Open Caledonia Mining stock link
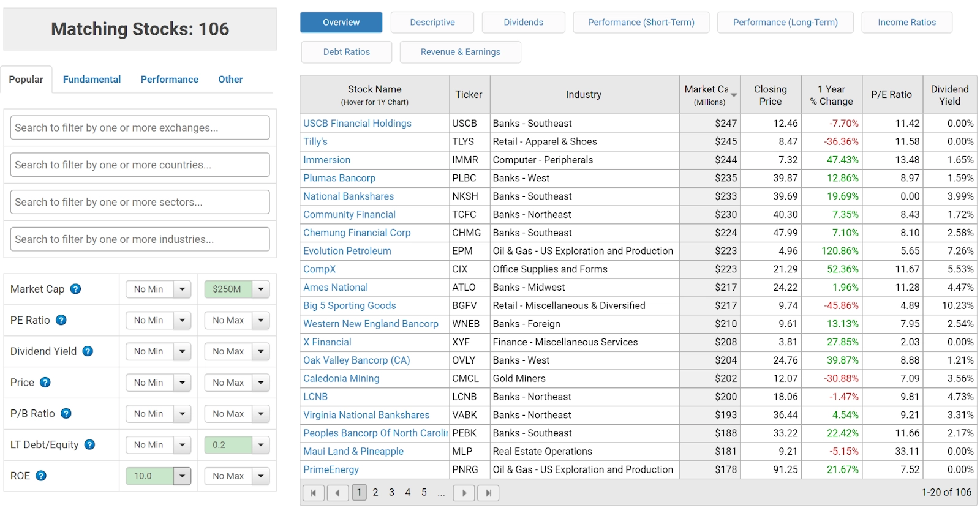The width and height of the screenshot is (980, 508). point(341,378)
